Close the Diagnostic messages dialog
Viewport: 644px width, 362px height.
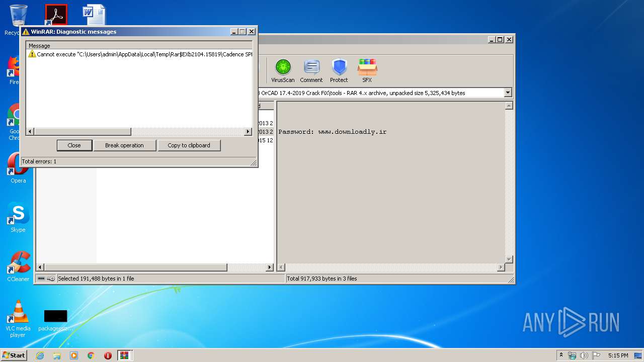pos(74,145)
